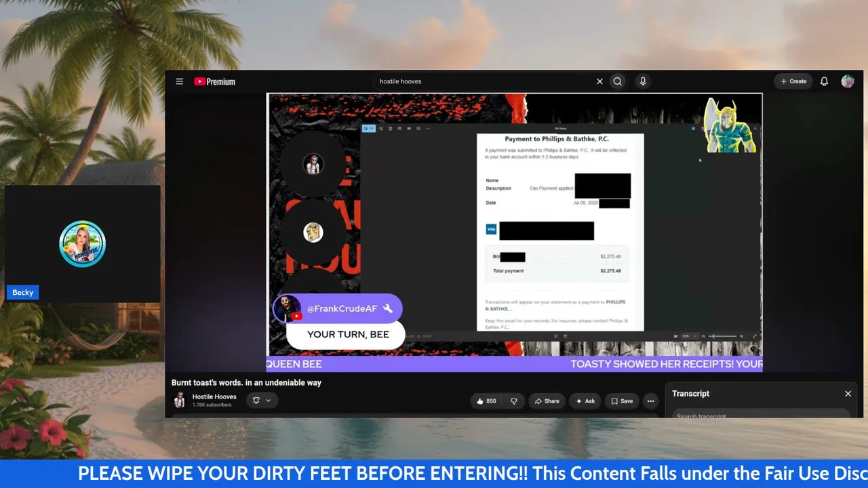Open the YouTube hamburger guide menu

click(179, 81)
